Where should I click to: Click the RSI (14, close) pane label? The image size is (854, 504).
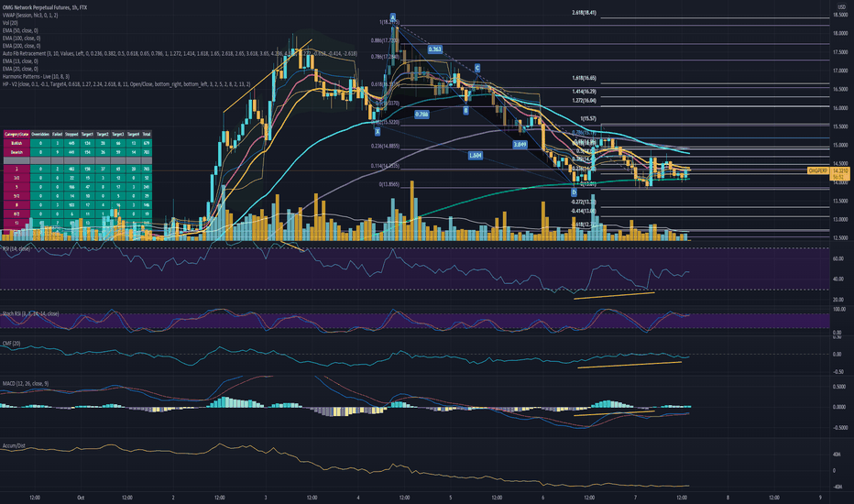point(16,248)
